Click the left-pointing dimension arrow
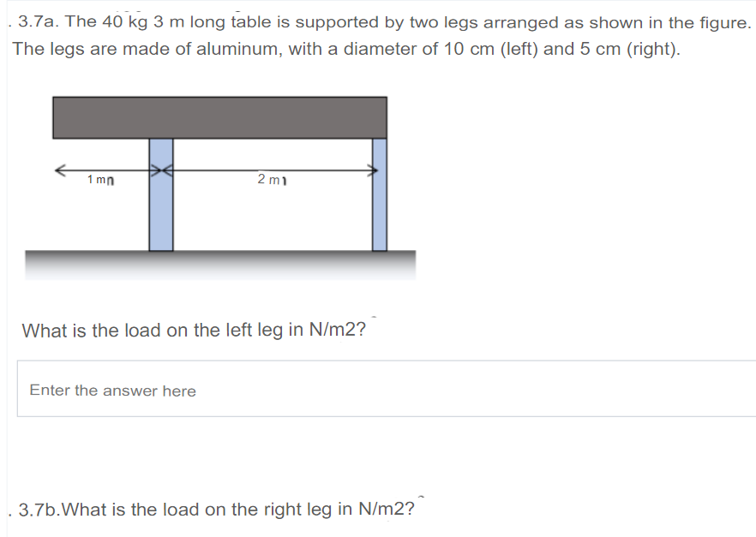 click(60, 170)
